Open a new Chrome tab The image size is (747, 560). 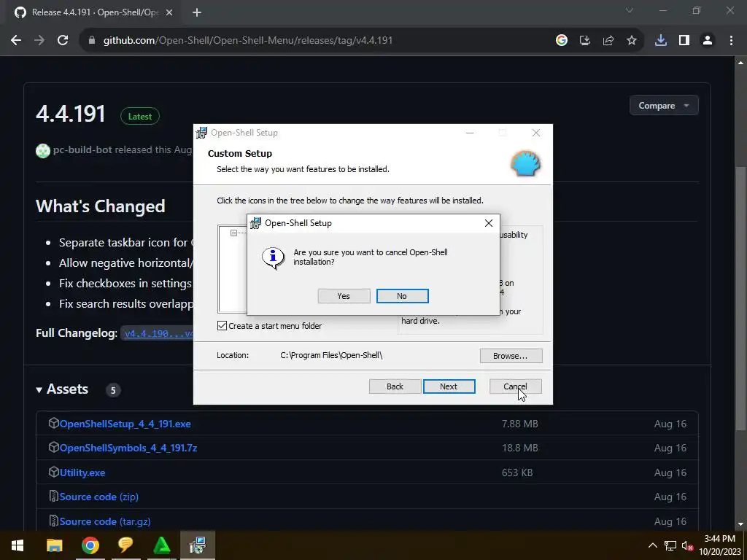point(197,13)
